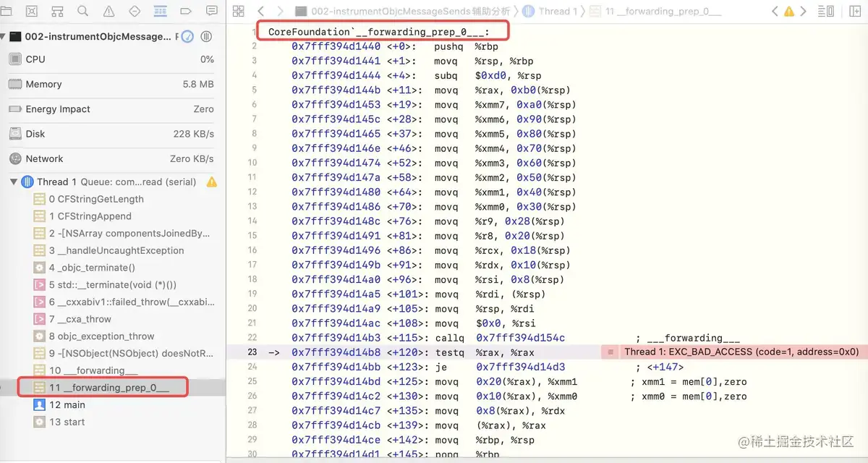Open the source control navigator
The width and height of the screenshot is (868, 463).
click(x=32, y=11)
